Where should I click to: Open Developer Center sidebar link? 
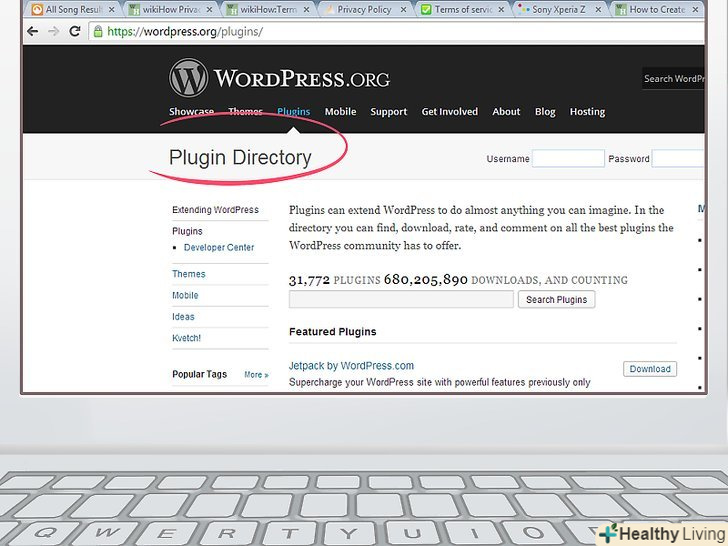219,247
